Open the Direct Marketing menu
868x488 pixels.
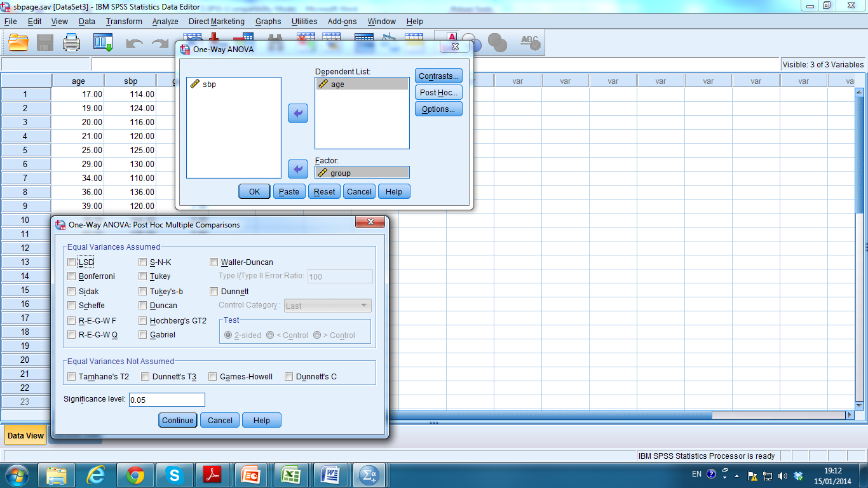[217, 21]
